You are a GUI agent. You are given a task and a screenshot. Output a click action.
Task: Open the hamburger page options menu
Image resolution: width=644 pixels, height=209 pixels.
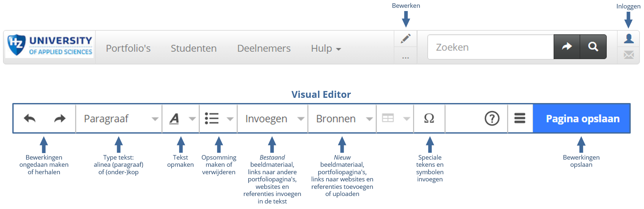coord(520,118)
